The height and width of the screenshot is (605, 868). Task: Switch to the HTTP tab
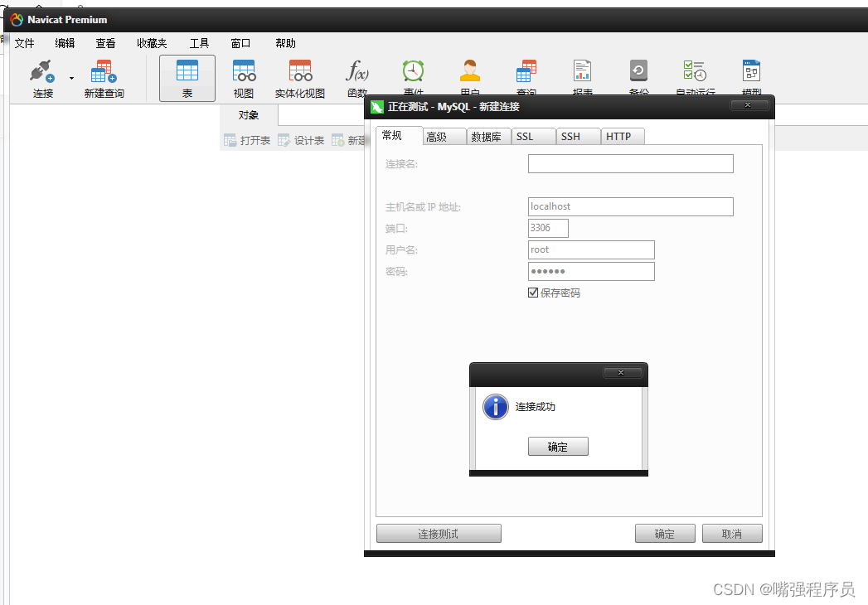623,137
